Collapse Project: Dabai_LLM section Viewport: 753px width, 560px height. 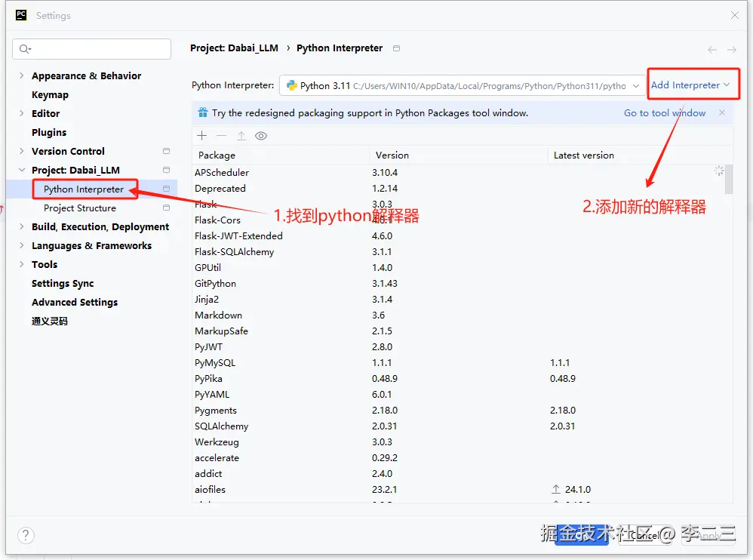pos(22,170)
